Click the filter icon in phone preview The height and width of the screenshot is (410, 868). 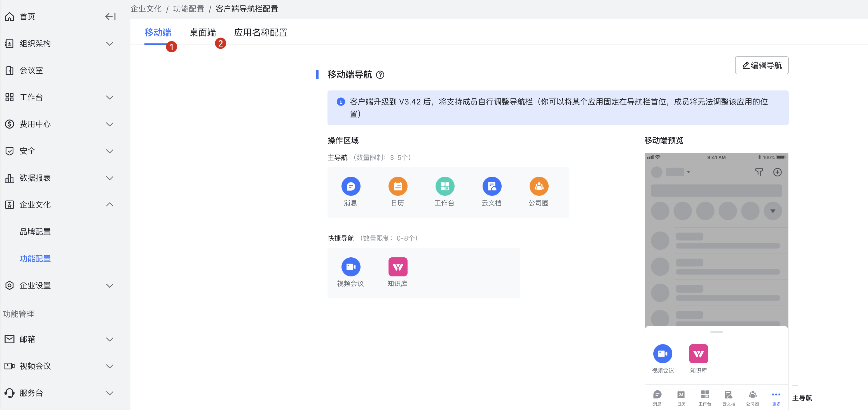(759, 172)
